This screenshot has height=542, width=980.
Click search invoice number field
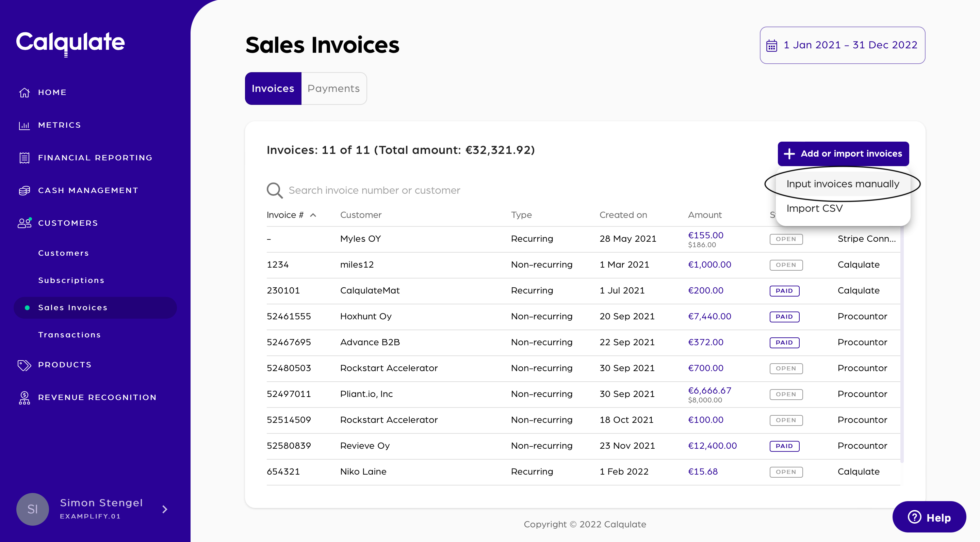374,190
